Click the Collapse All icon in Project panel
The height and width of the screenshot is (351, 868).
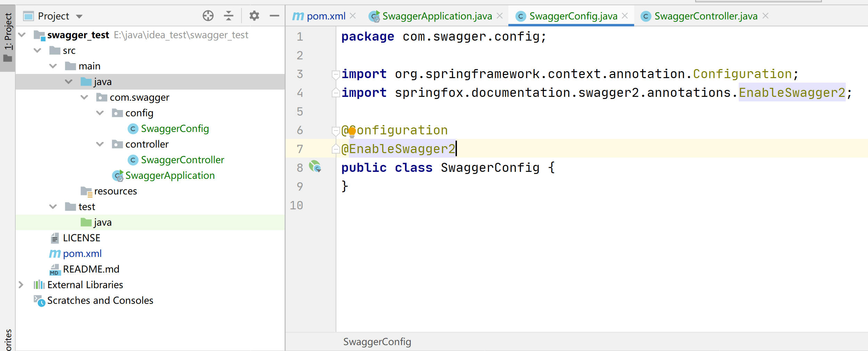pyautogui.click(x=229, y=16)
